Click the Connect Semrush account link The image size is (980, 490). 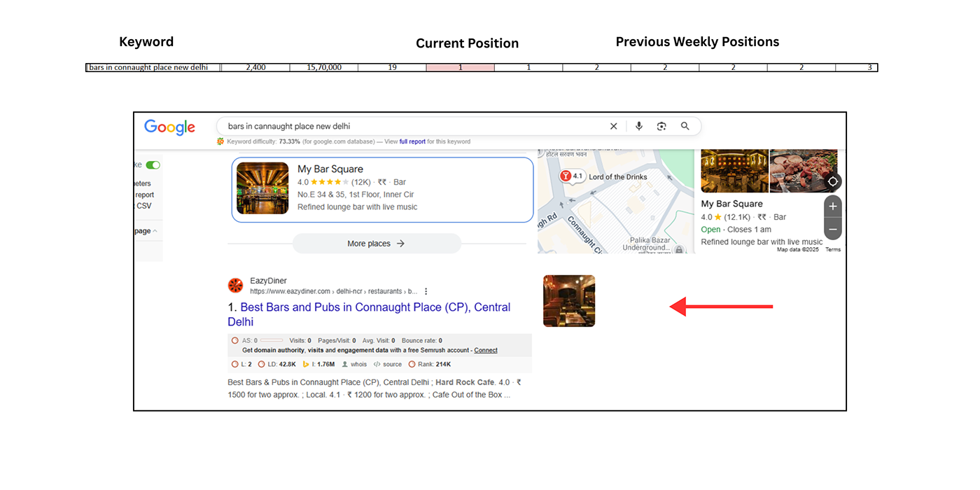(x=486, y=350)
